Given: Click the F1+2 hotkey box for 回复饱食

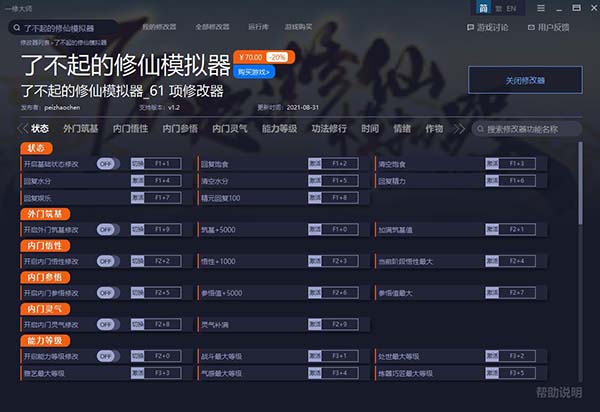Looking at the screenshot, I should coord(340,164).
